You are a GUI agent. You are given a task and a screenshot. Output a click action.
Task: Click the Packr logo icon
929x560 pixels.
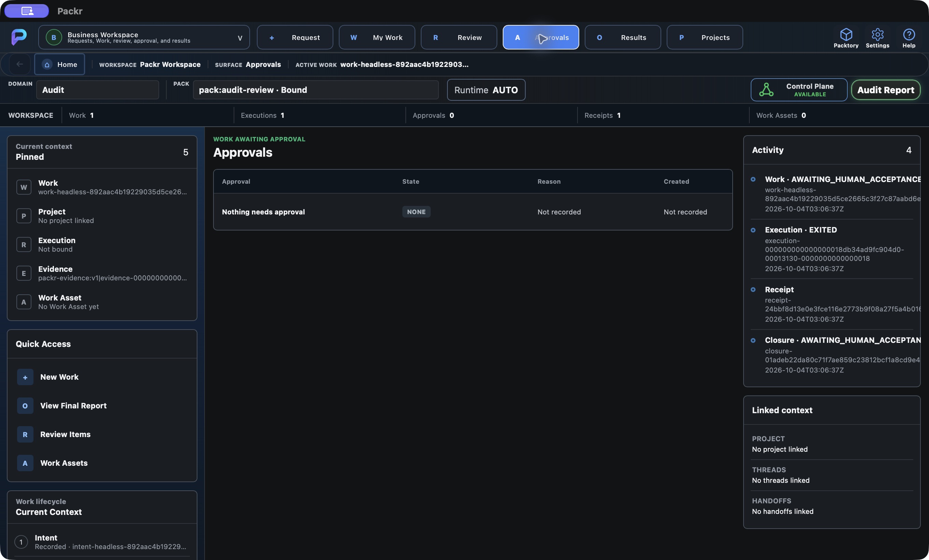pyautogui.click(x=19, y=37)
